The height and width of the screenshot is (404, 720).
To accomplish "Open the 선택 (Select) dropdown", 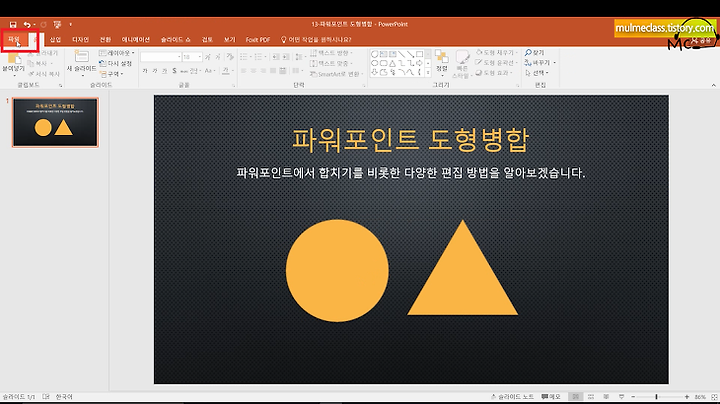I will (537, 73).
